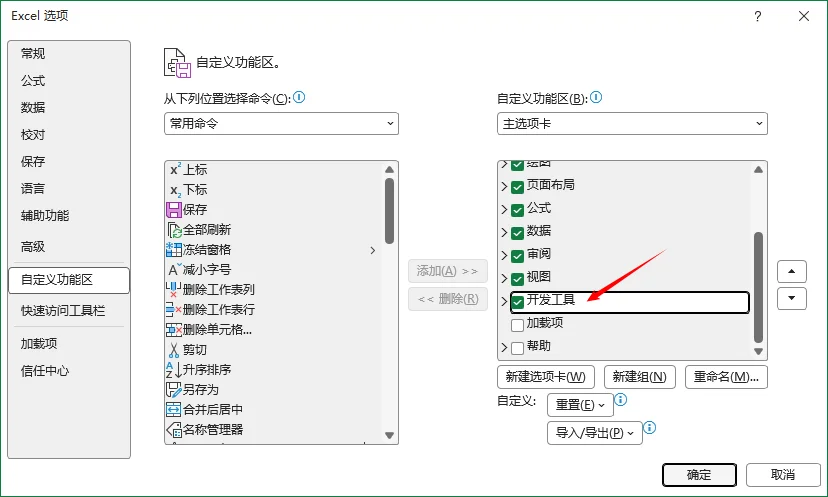Toggle the 开发工具 checkbox
The height and width of the screenshot is (497, 828).
click(518, 302)
